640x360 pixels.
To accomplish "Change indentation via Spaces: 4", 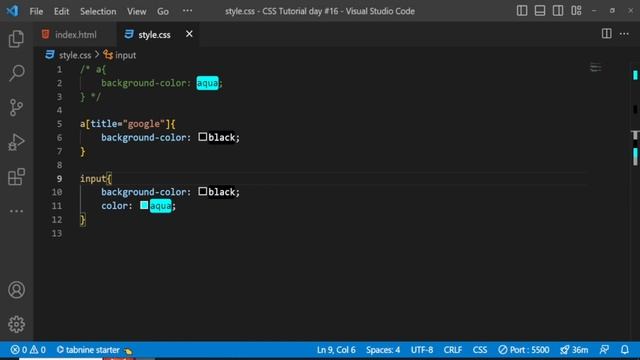I will coord(383,350).
